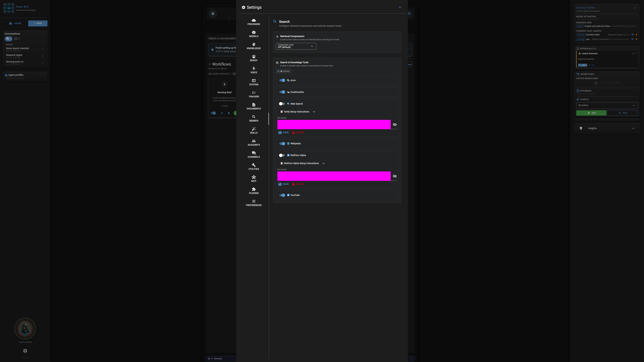The height and width of the screenshot is (362, 644).
Task: Open the Launch Workflow dropdown
Action: [607, 105]
